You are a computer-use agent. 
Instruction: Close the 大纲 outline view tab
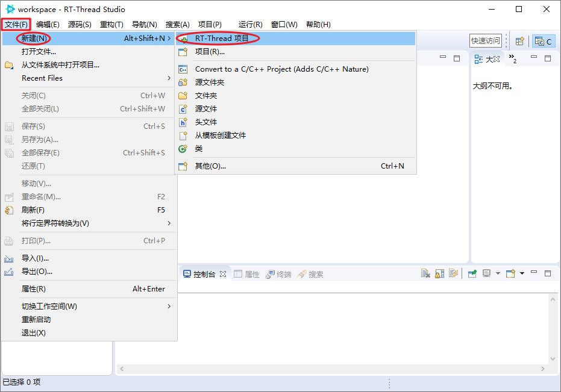coord(497,60)
